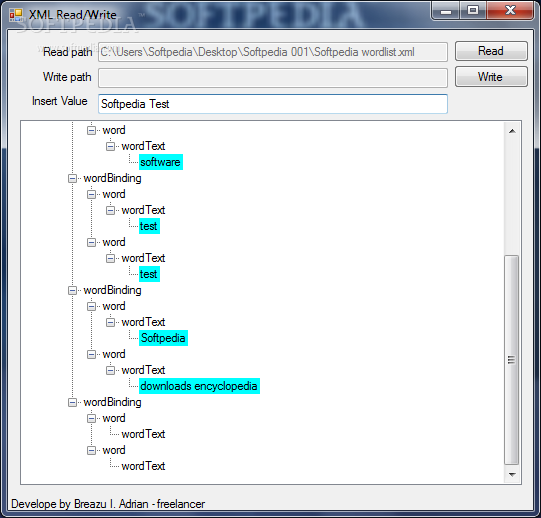Click the Write button
The height and width of the screenshot is (518, 541).
coord(491,77)
